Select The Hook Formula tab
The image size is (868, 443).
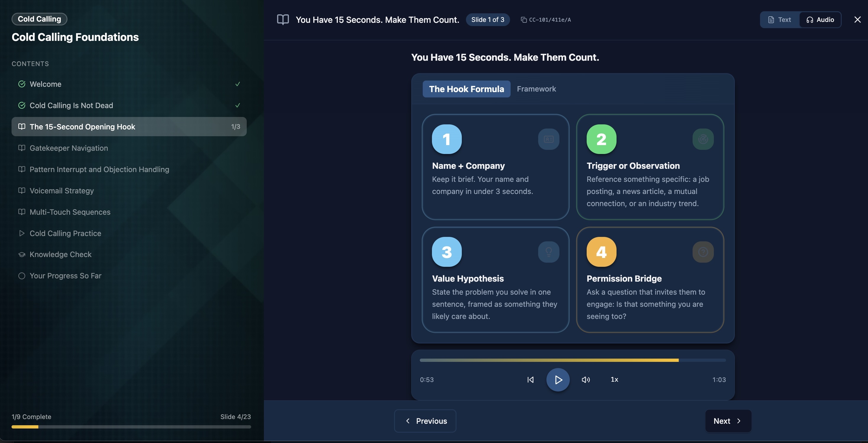tap(466, 89)
